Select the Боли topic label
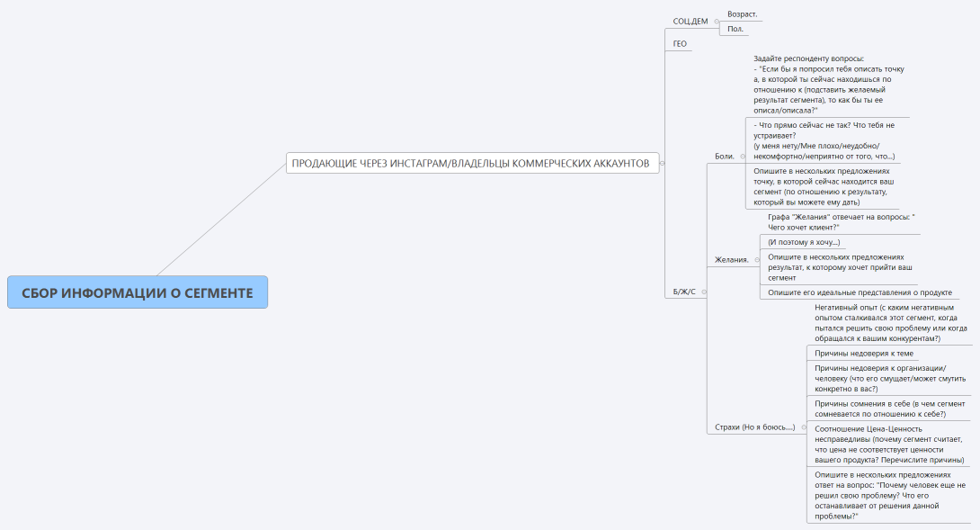 [724, 157]
